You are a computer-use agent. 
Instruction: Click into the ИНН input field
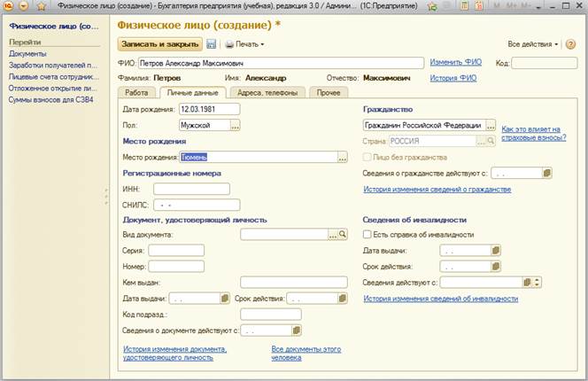(191, 189)
